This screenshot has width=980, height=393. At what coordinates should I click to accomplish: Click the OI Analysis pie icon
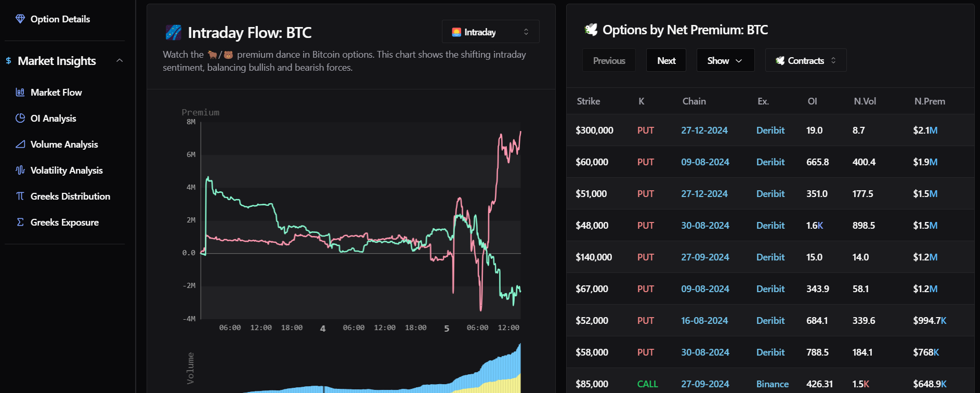[x=20, y=118]
